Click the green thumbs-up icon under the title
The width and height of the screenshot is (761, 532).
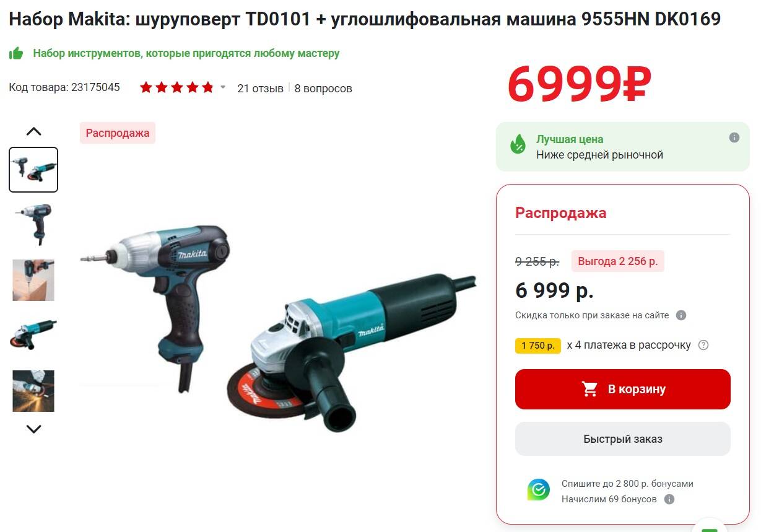click(16, 53)
